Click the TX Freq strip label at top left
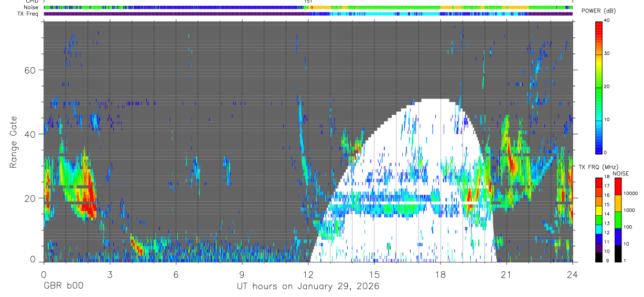This screenshot has height=297, width=644. tap(27, 14)
